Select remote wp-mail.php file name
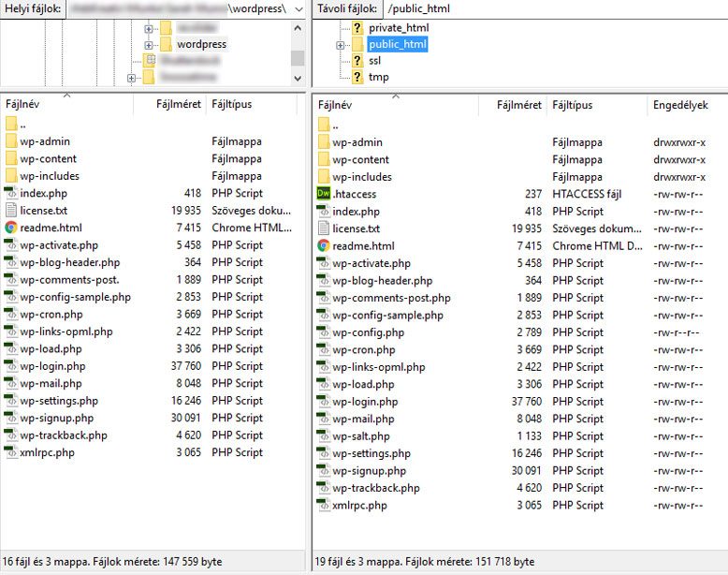 (x=363, y=419)
